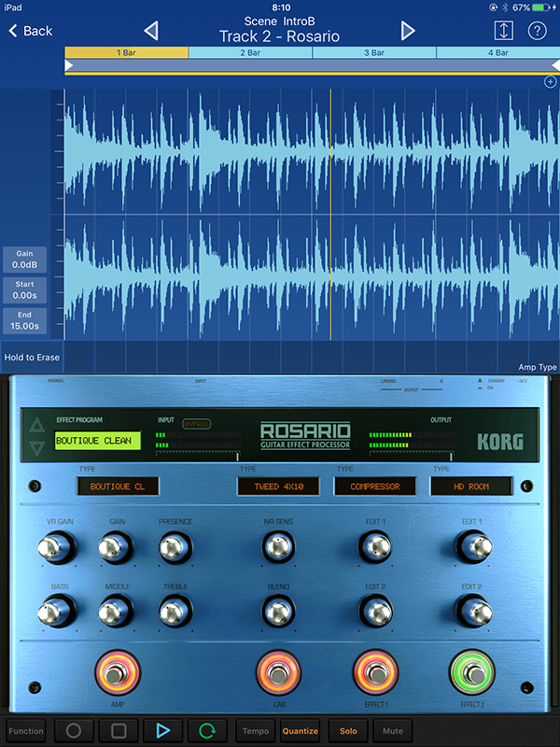Open the help question mark icon
This screenshot has width=560, height=747.
pos(538,31)
